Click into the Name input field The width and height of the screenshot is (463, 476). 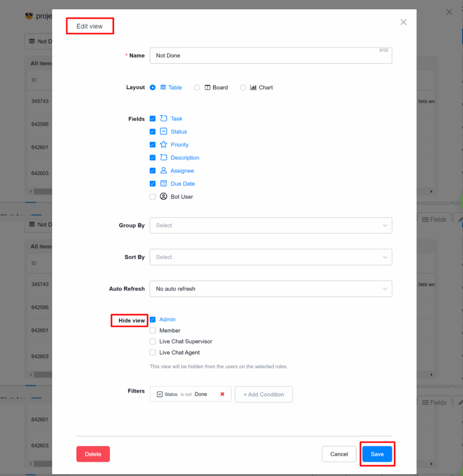click(x=270, y=55)
